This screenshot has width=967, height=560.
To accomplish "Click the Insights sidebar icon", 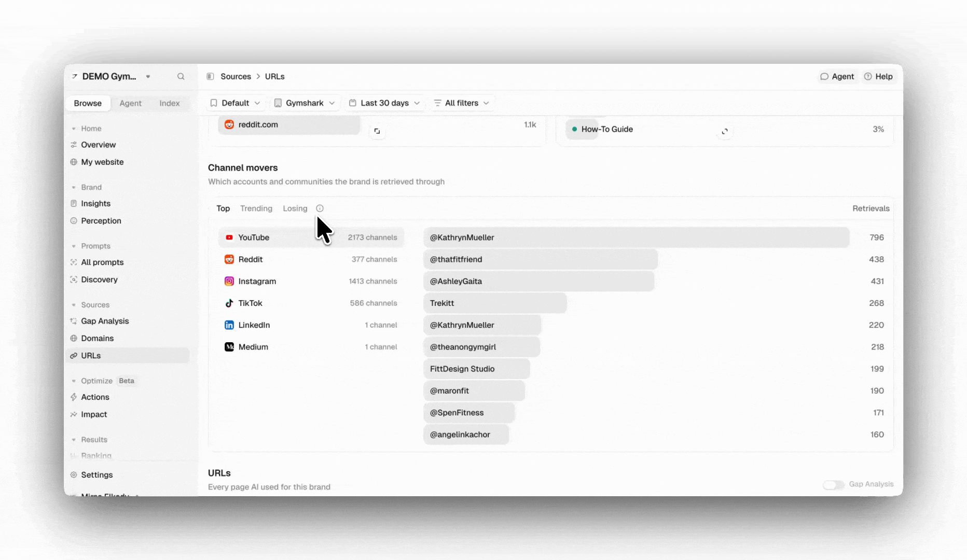I will 74,203.
